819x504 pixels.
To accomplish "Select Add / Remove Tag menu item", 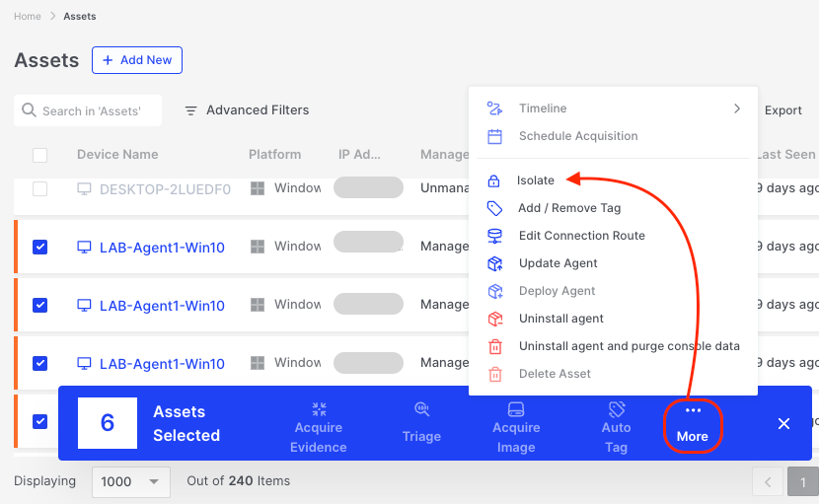I will click(x=569, y=208).
